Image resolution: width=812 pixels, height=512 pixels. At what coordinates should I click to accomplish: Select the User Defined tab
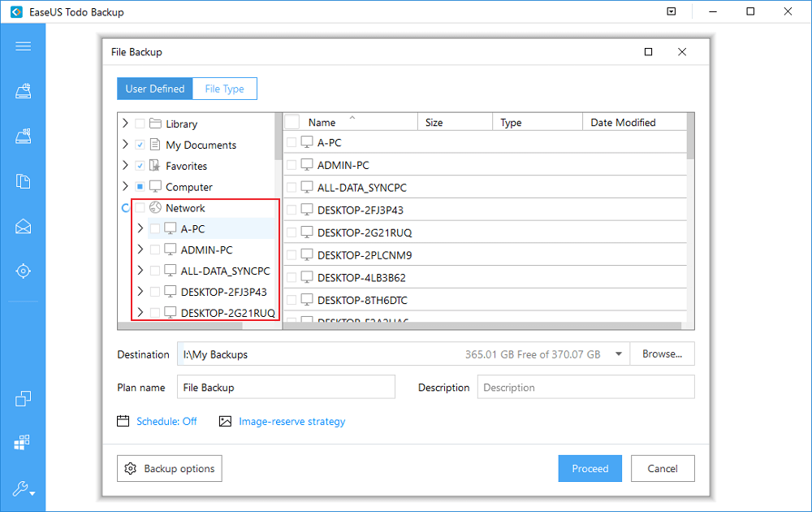pyautogui.click(x=154, y=89)
